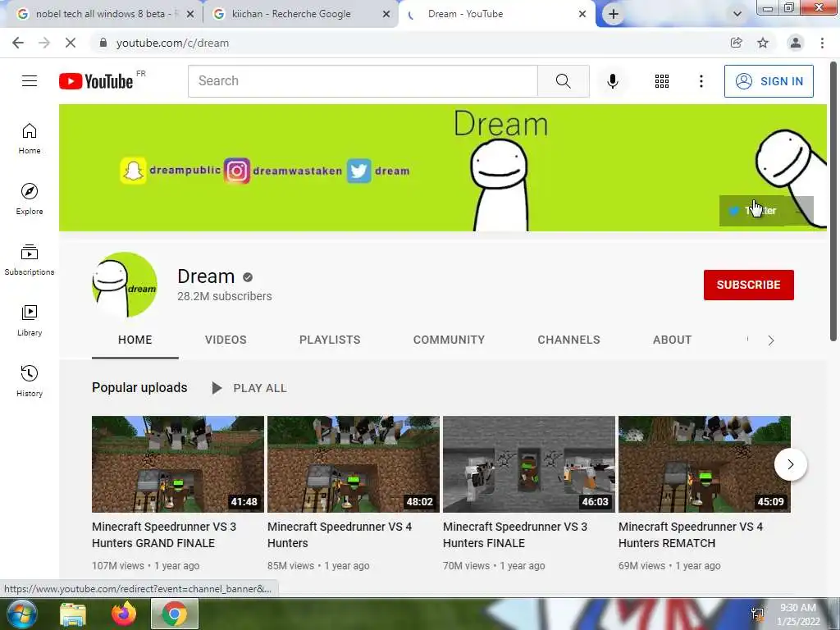The image size is (840, 630).
Task: Share this page from address bar
Action: point(736,43)
